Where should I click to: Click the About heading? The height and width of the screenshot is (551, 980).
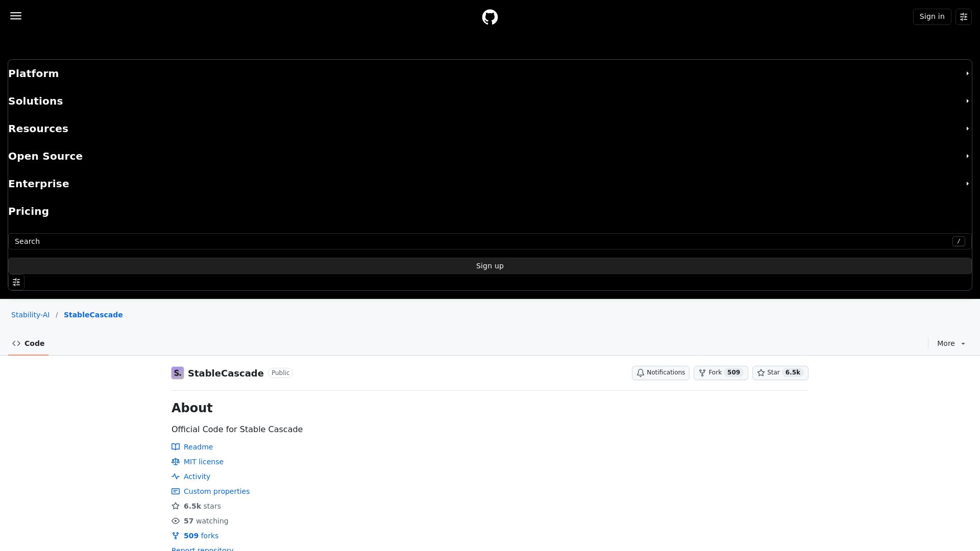pyautogui.click(x=192, y=408)
